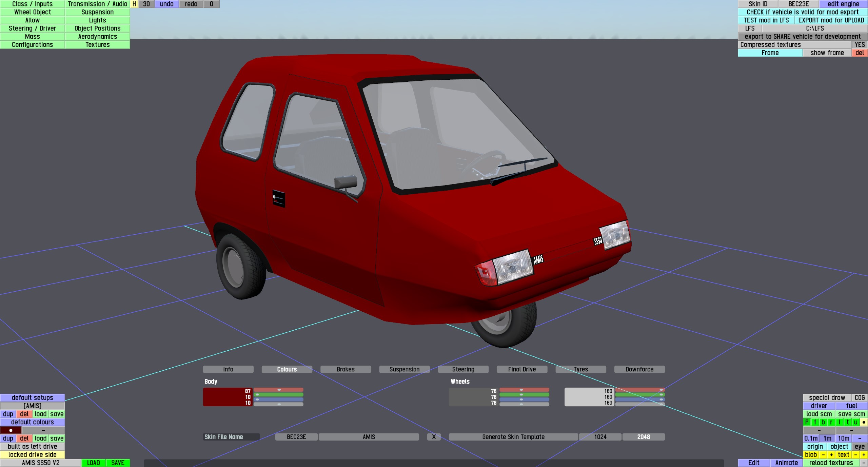Click the X beside skin name AMIS
The height and width of the screenshot is (467, 868).
tap(434, 437)
